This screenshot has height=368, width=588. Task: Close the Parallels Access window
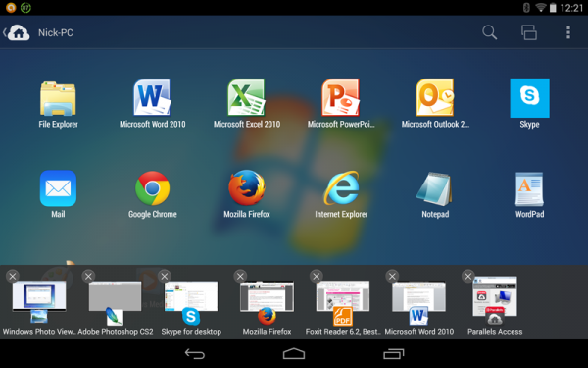coord(468,277)
